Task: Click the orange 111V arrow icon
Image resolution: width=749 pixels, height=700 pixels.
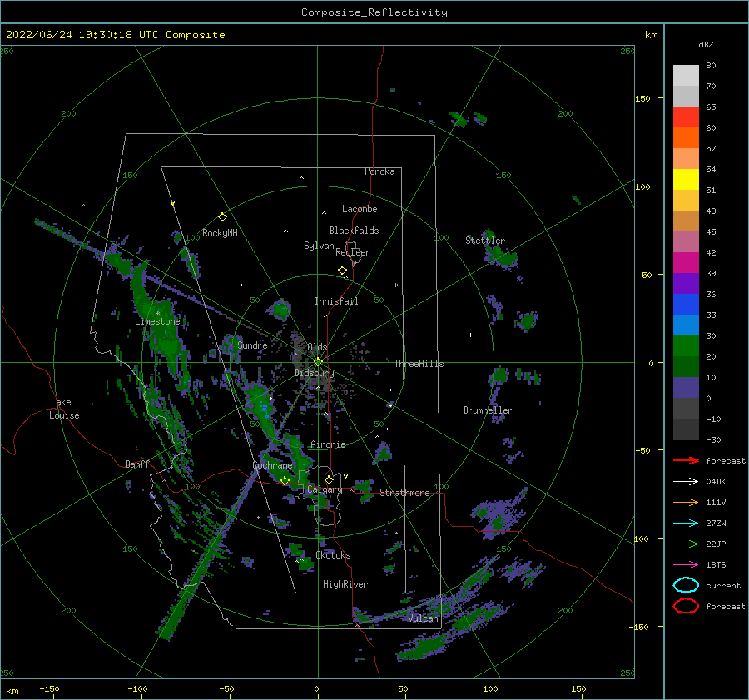Action: click(686, 502)
